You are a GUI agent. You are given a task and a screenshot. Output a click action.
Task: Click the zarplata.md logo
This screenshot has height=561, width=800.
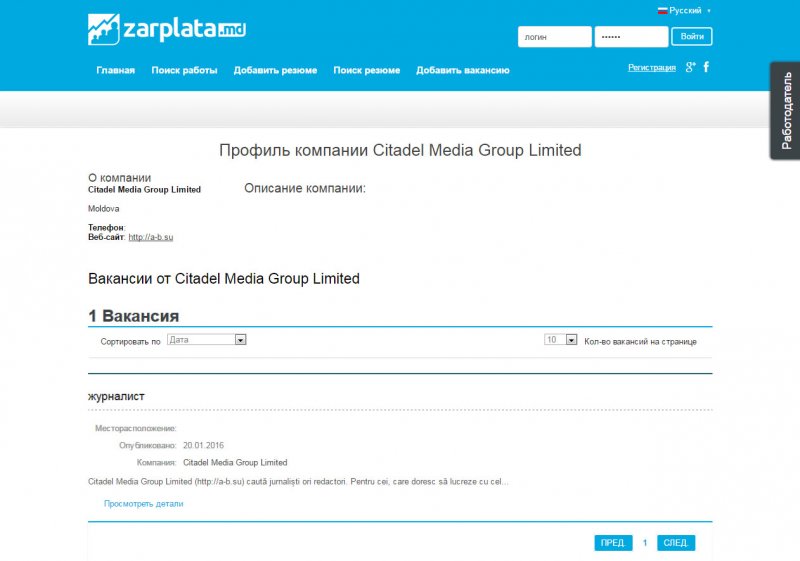[x=167, y=29]
